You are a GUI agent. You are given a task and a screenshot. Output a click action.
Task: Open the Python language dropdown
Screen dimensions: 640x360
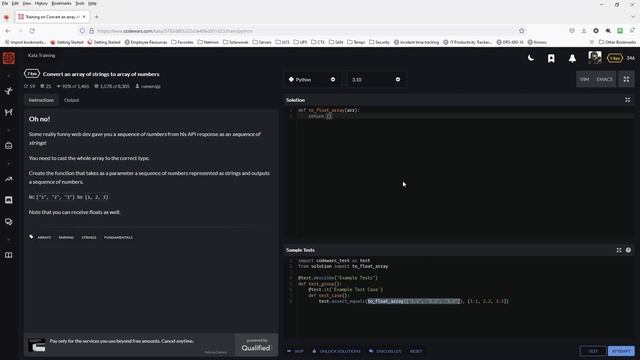coord(313,79)
